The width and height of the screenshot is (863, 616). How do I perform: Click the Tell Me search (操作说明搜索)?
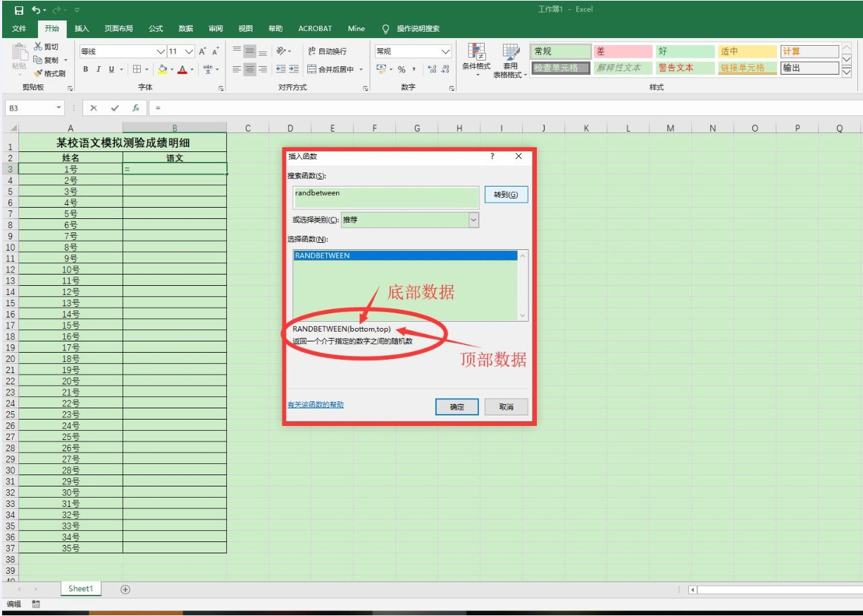[411, 29]
